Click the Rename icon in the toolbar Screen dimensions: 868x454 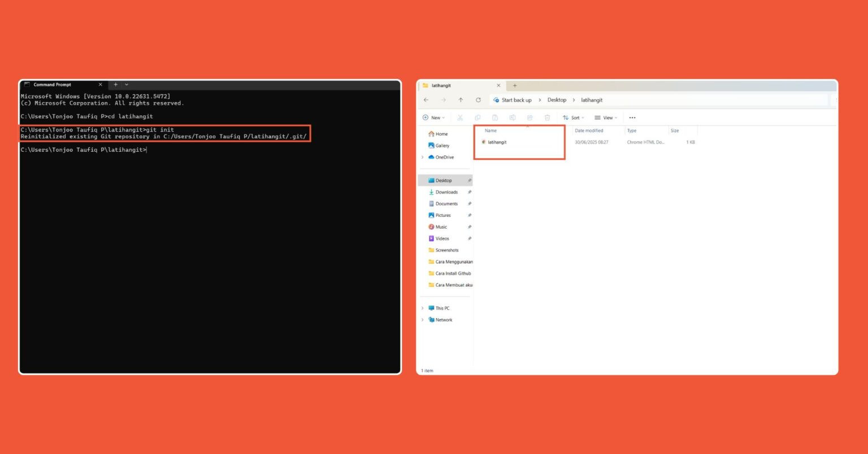coord(512,117)
